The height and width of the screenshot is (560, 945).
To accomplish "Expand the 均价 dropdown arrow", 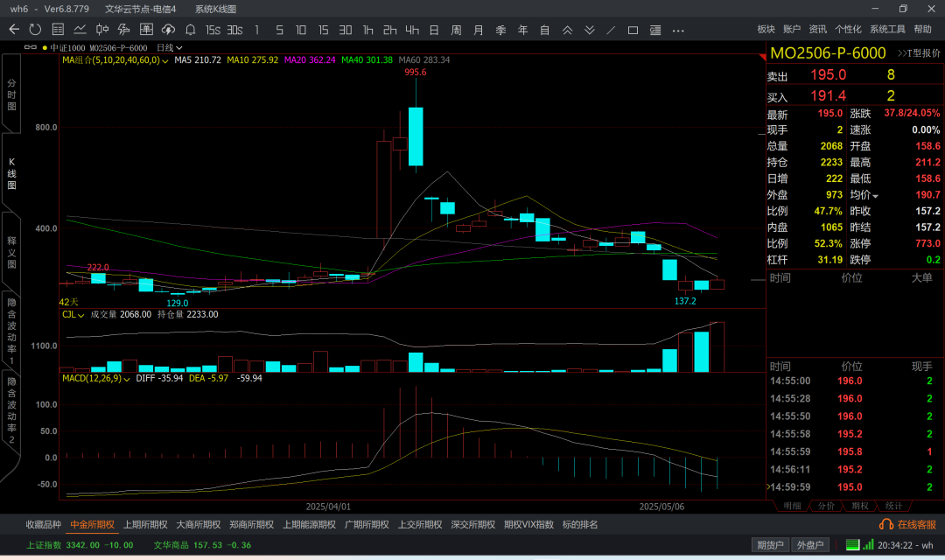I will point(875,195).
